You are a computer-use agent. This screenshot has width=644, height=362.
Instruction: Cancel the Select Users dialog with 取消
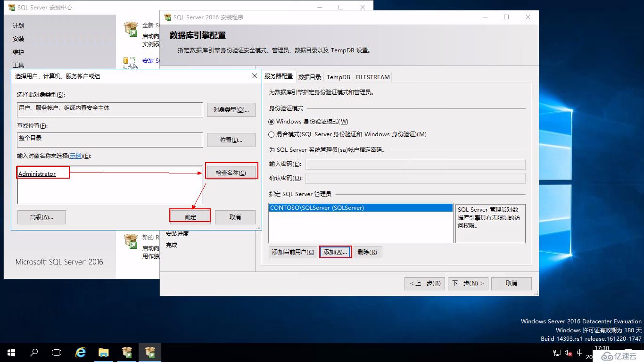point(235,217)
